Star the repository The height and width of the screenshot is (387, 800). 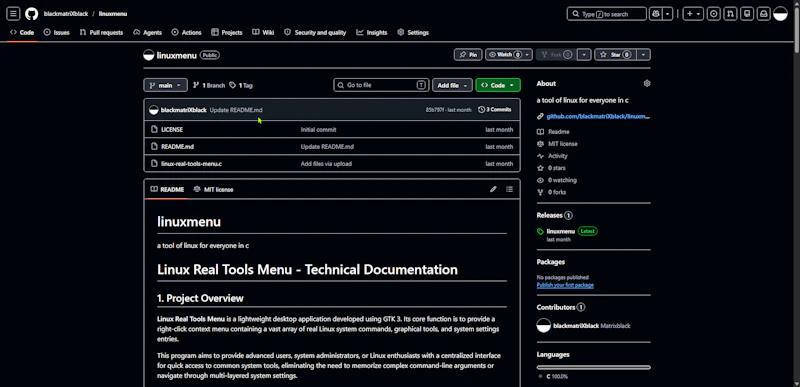(616, 55)
